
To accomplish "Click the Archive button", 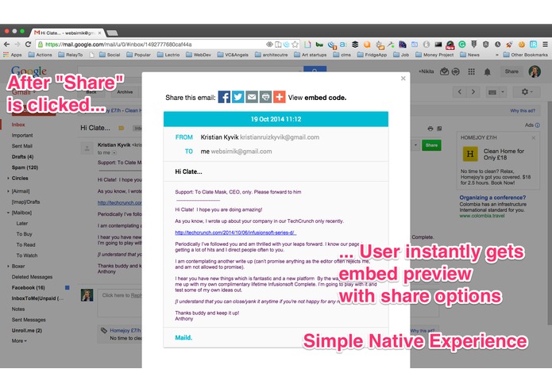I will click(x=125, y=92).
